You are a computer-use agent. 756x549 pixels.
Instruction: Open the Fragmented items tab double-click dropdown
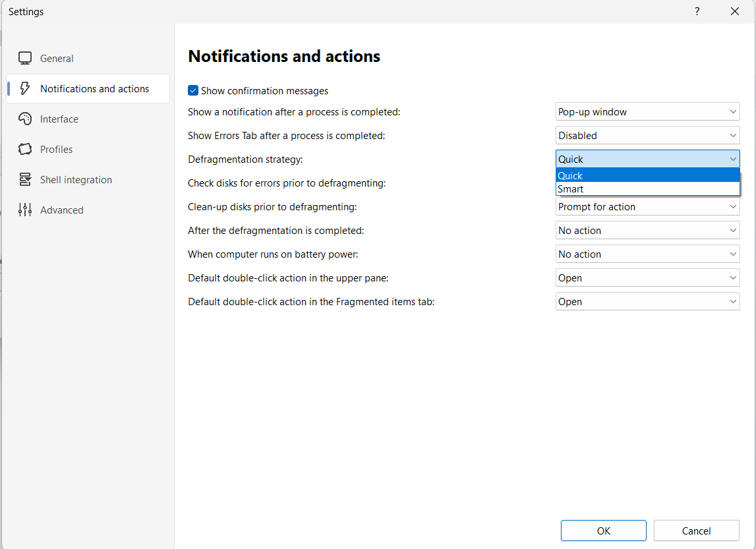coord(647,302)
